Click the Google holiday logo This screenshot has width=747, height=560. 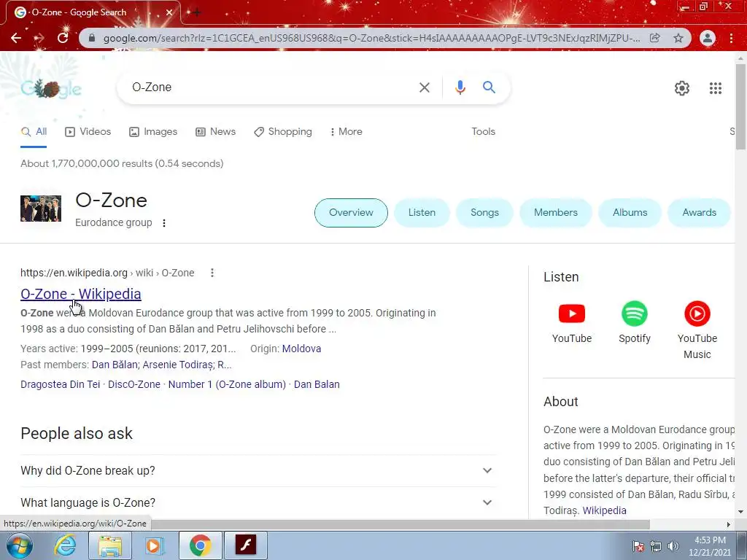coord(51,88)
